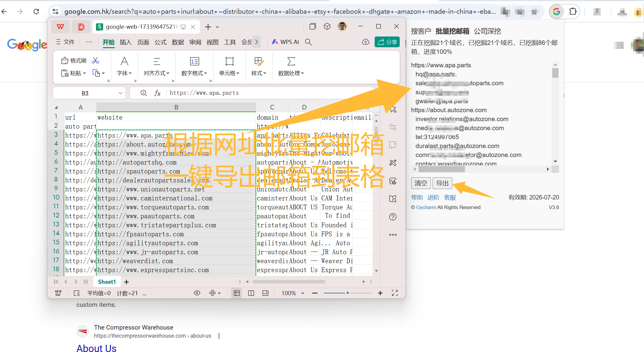The height and width of the screenshot is (352, 644).
Task: Click the WPS search magnifier icon
Action: pyautogui.click(x=309, y=42)
